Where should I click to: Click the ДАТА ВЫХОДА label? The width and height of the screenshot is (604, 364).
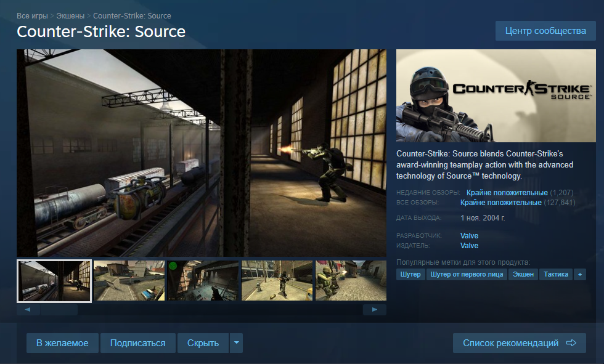[x=419, y=218]
